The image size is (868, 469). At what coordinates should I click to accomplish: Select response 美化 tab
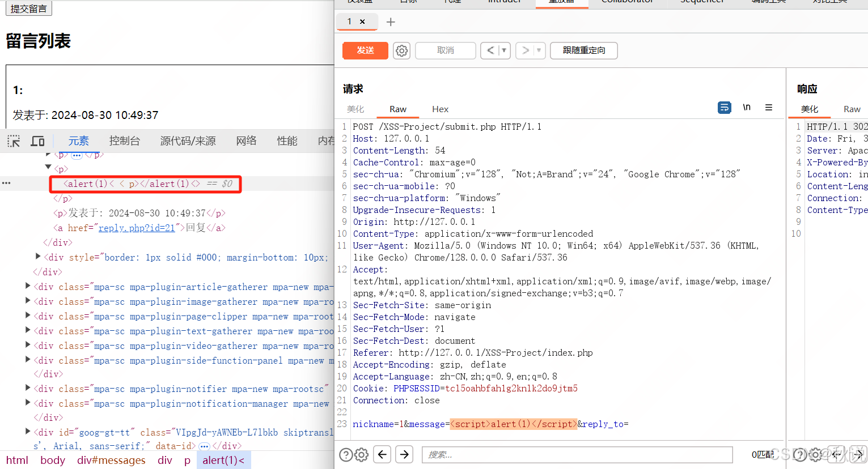[x=810, y=109]
